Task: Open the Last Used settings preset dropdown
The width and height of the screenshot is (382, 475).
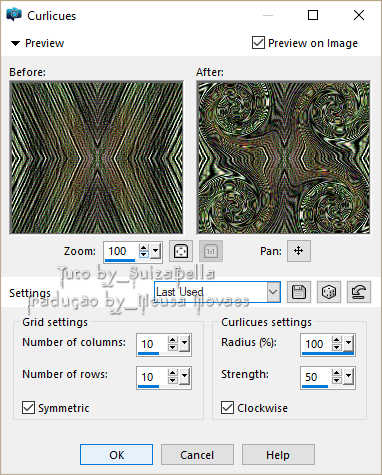Action: pos(217,292)
